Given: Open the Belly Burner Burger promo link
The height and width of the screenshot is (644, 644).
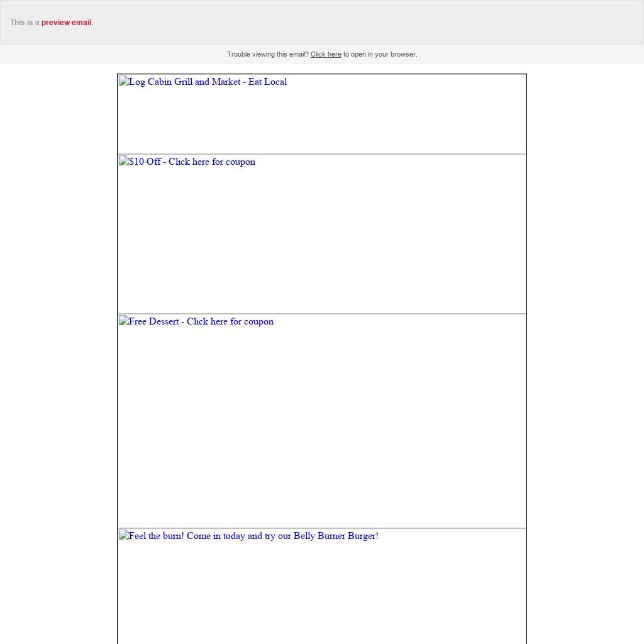Looking at the screenshot, I should [252, 536].
